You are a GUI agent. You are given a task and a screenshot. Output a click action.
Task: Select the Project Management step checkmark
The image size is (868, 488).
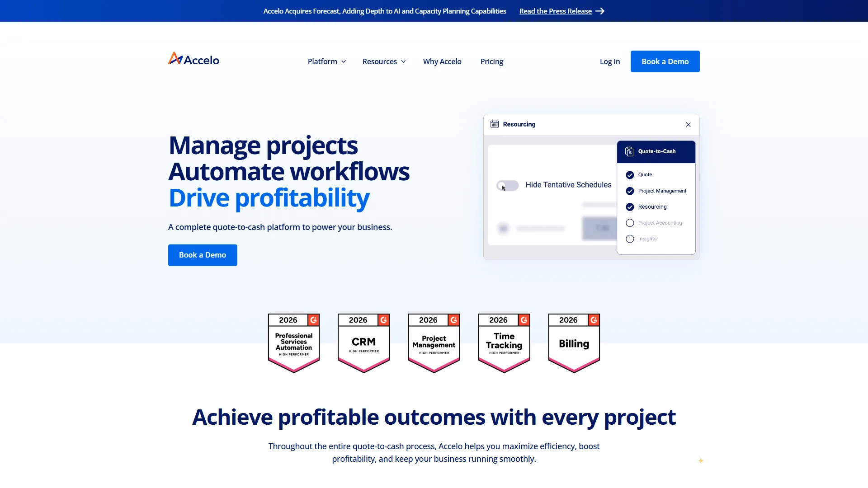click(630, 191)
